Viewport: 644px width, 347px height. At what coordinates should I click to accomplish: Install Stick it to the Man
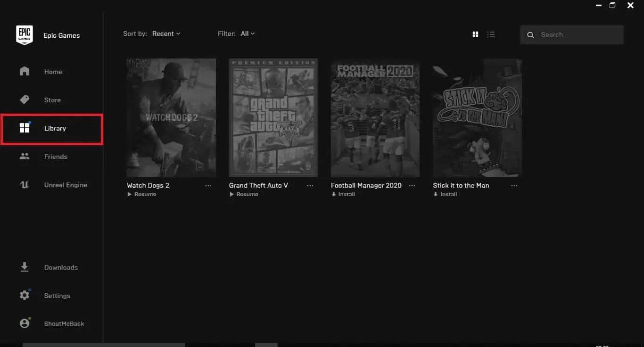pos(445,194)
